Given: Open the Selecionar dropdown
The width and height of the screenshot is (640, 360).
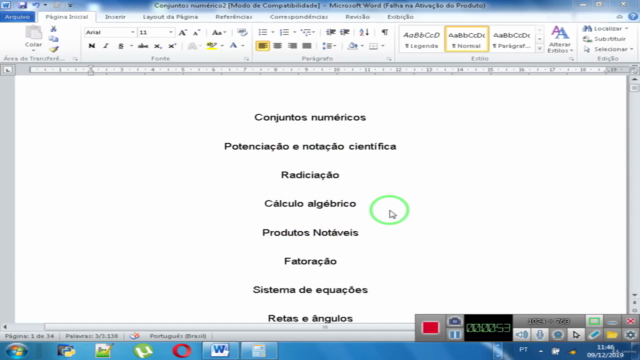Looking at the screenshot, I should coord(608,49).
